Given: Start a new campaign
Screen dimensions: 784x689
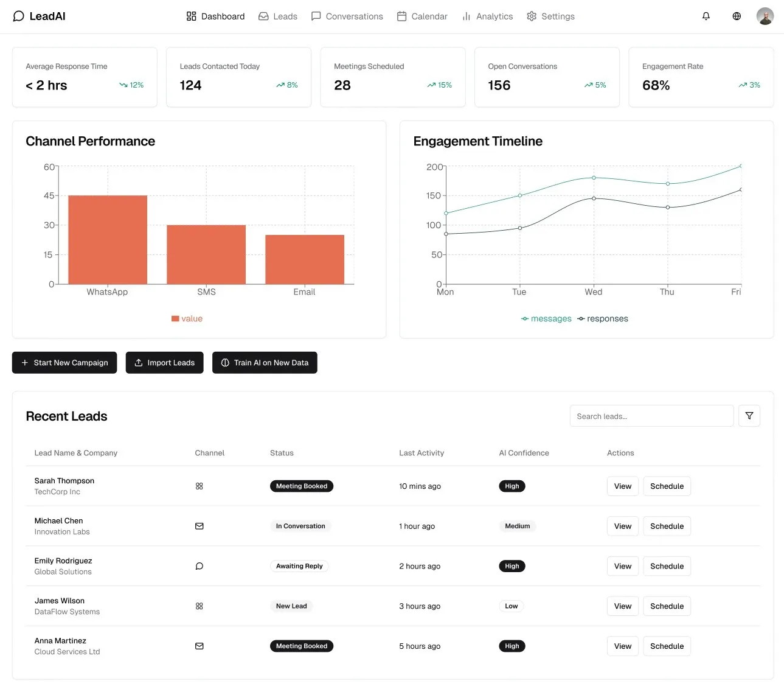Looking at the screenshot, I should tap(64, 362).
